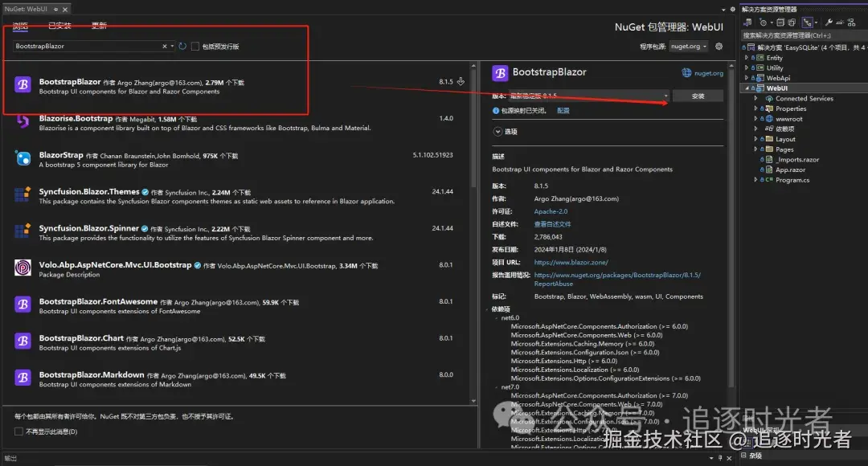This screenshot has width=868, height=466.
Task: Click the package list vertical scrollbar
Action: click(x=473, y=127)
